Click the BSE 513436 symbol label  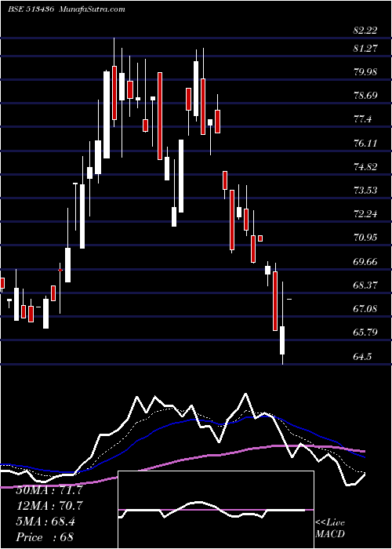pyautogui.click(x=31, y=9)
